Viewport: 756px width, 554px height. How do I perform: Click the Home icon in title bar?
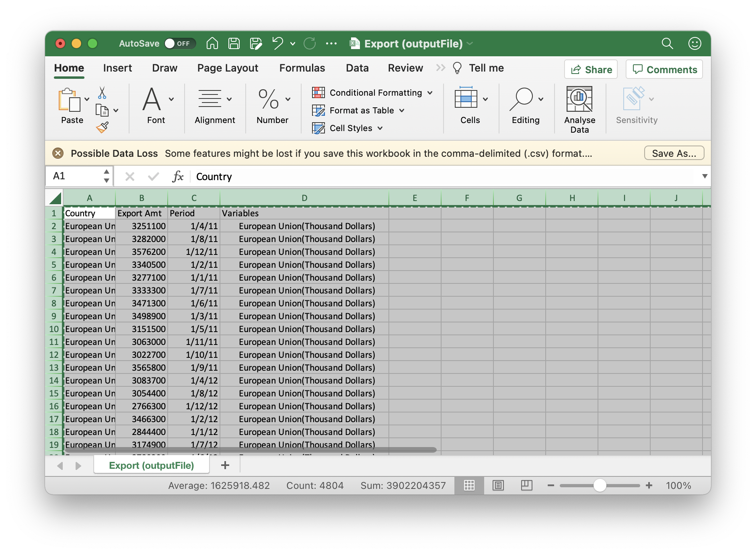coord(212,43)
